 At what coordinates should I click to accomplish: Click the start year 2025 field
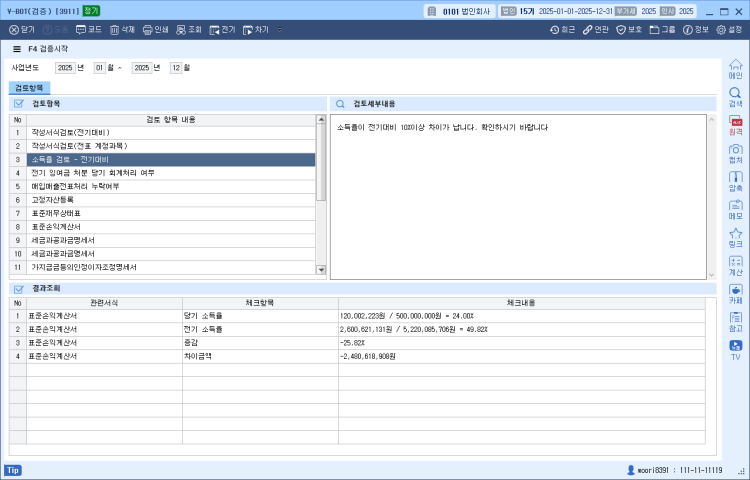click(x=65, y=68)
